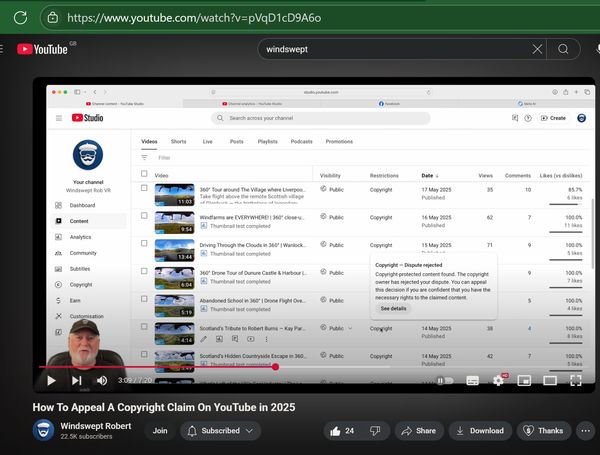Check Scotland's Hidden Countryside Escape row

(x=144, y=354)
